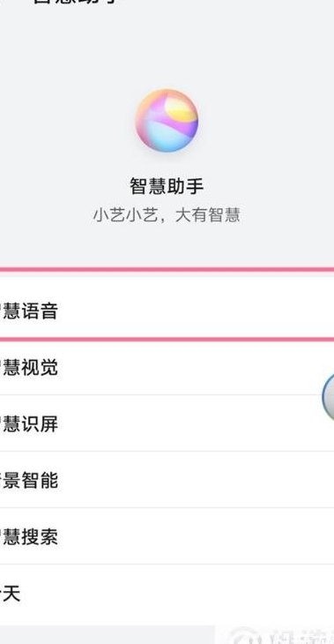Viewport: 334px width, 644px height.
Task: Select the 智慧识屏 list item
Action: (167, 423)
